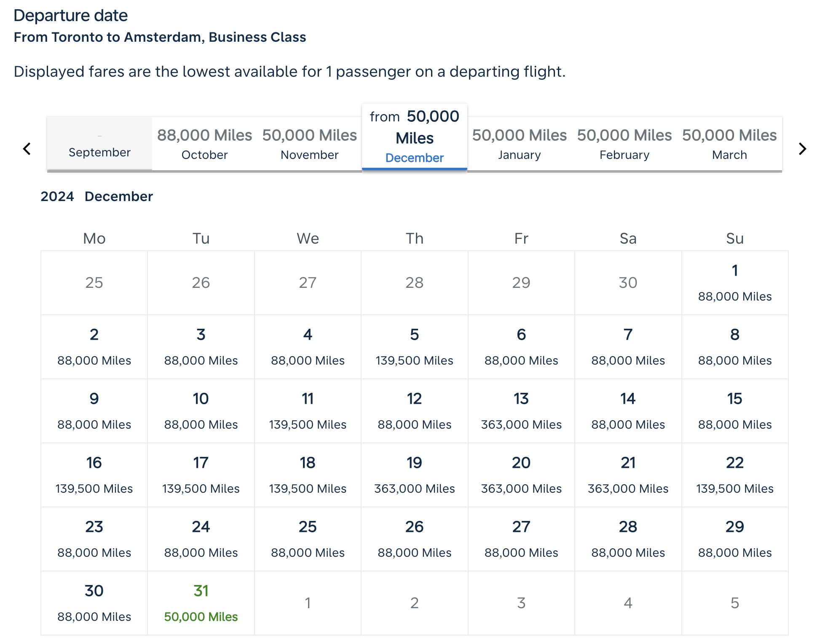Viewport: 820px width, 644px height.
Task: Choose December 8 departure date
Action: 735,347
